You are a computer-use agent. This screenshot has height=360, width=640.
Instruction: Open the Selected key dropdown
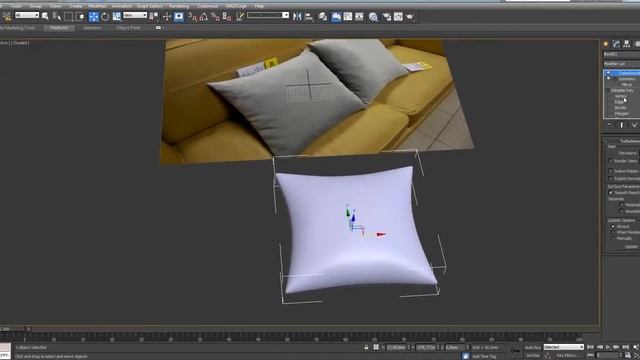(x=564, y=347)
